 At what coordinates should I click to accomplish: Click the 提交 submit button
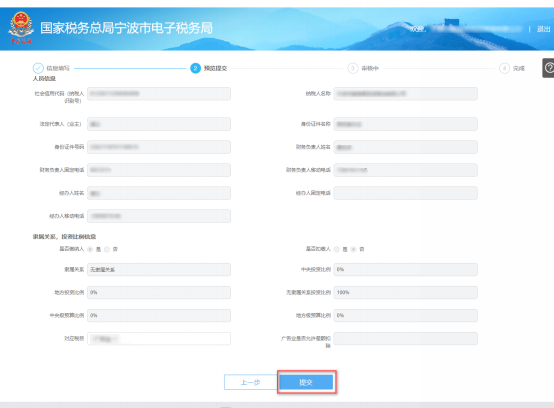click(306, 382)
